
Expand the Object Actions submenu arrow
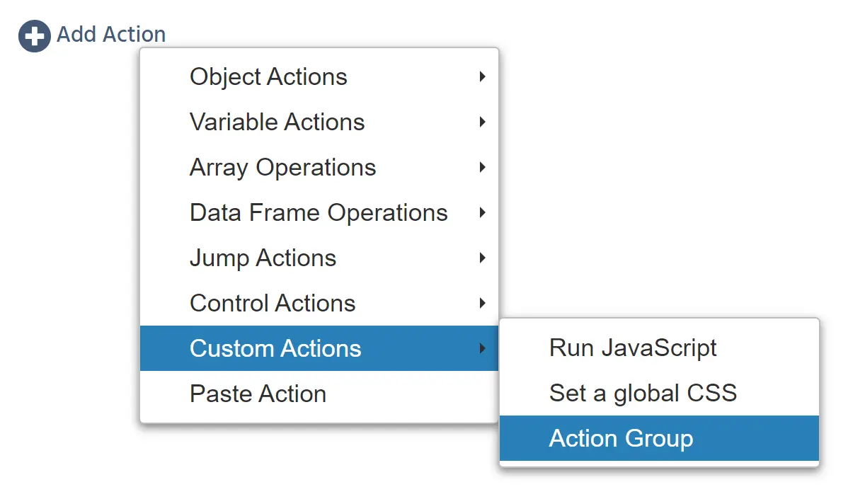[x=482, y=76]
